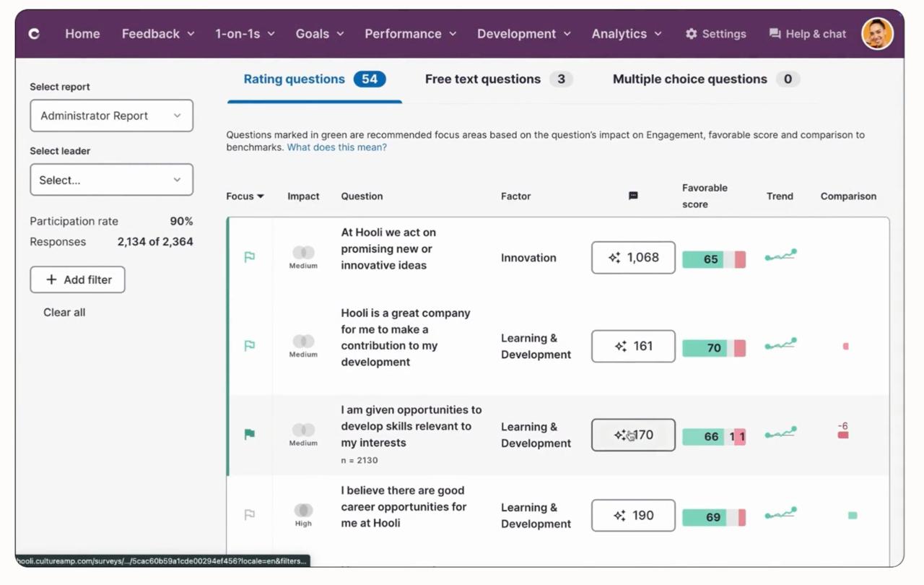Expand the Select leader dropdown
The height and width of the screenshot is (585, 924).
[111, 180]
